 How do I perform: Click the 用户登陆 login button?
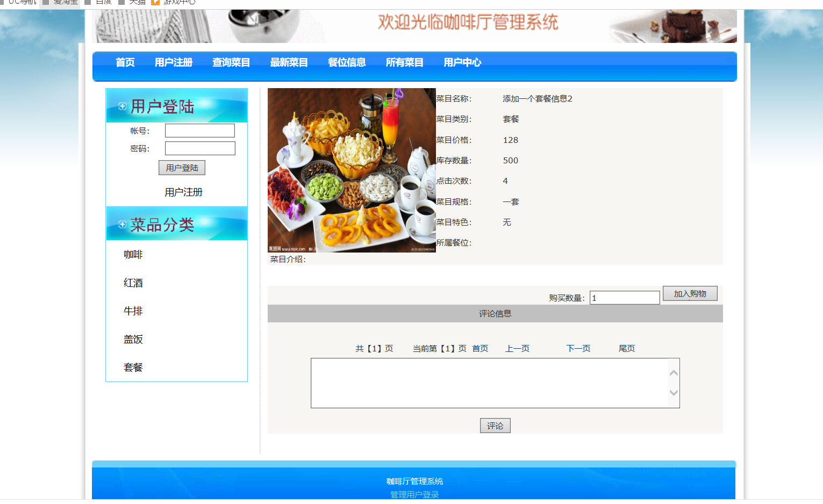182,168
